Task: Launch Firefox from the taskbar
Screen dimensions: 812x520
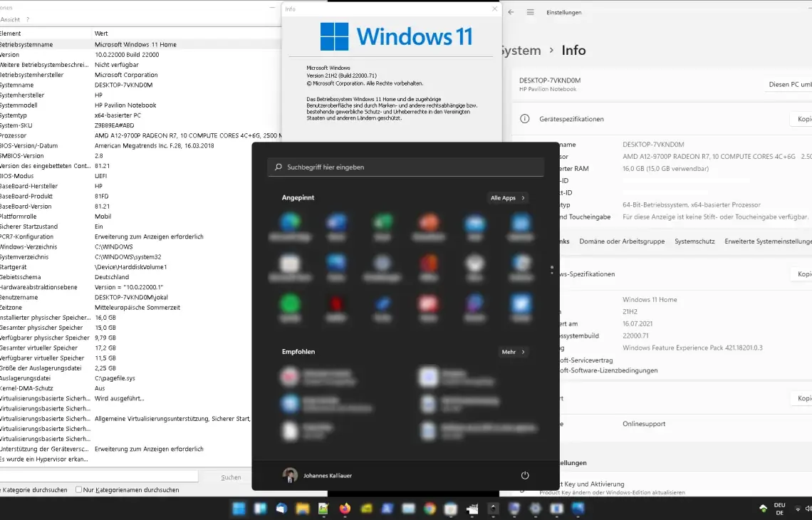Action: coord(345,509)
